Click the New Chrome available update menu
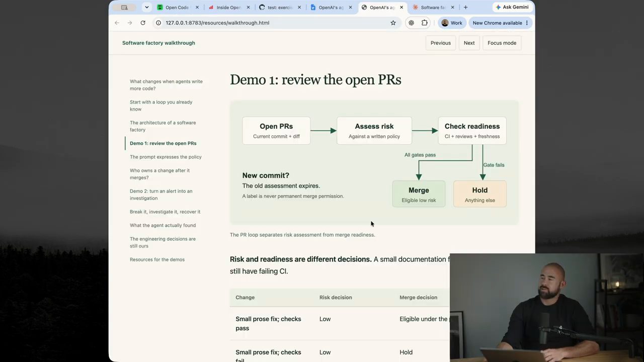The height and width of the screenshot is (362, 644). click(500, 23)
